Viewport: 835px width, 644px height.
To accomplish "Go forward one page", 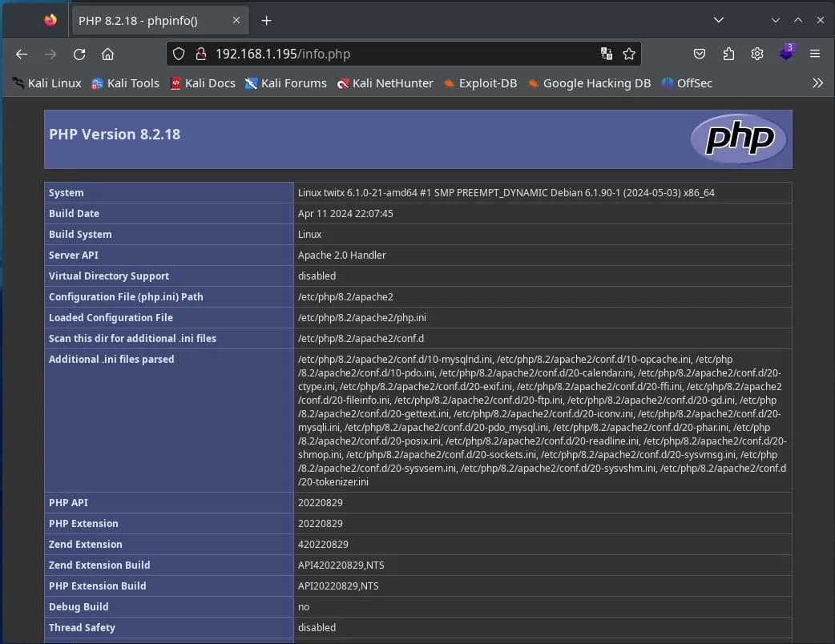I will pos(50,54).
